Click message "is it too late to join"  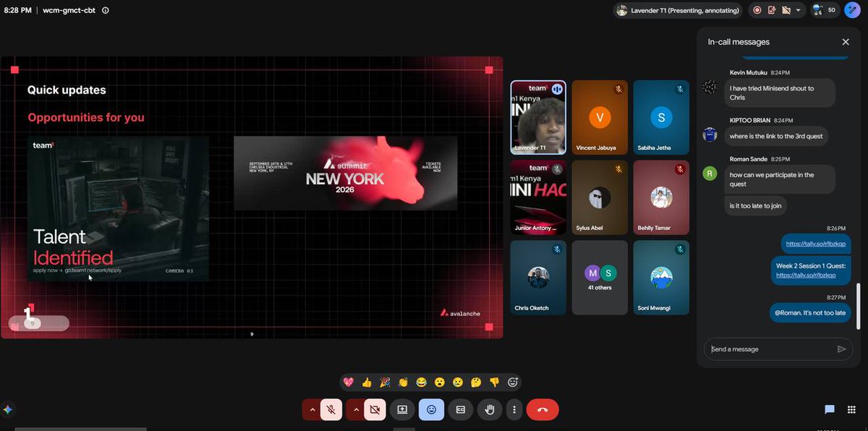click(756, 206)
